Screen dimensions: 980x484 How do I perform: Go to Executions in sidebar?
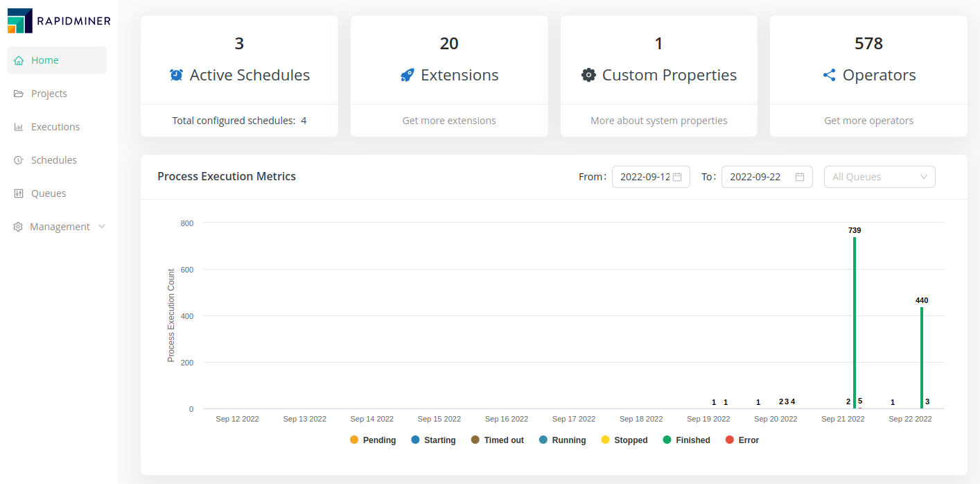pyautogui.click(x=55, y=127)
